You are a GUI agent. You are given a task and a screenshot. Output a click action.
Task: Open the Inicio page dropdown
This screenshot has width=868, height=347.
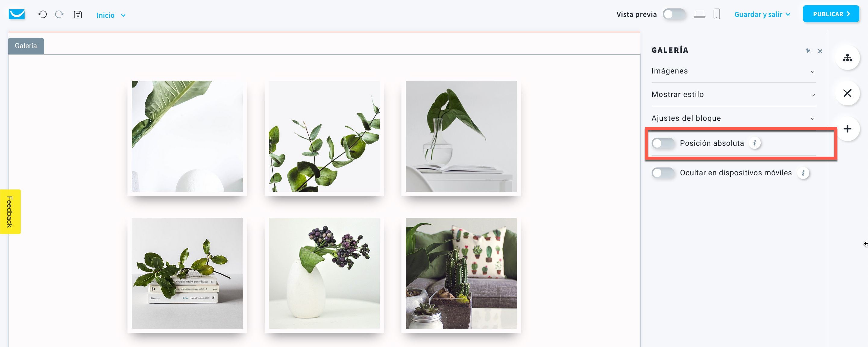click(111, 15)
